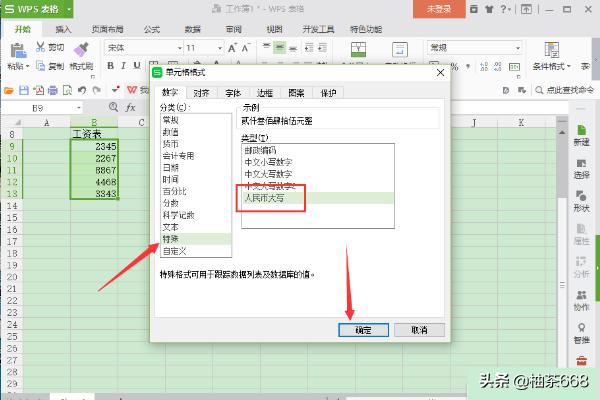Click the 粘贴 paste icon

pyautogui.click(x=16, y=55)
